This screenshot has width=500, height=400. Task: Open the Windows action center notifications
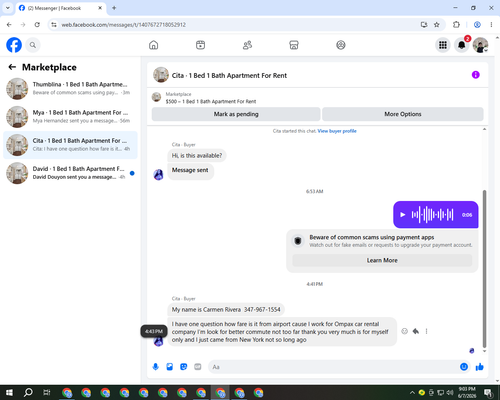coord(488,393)
